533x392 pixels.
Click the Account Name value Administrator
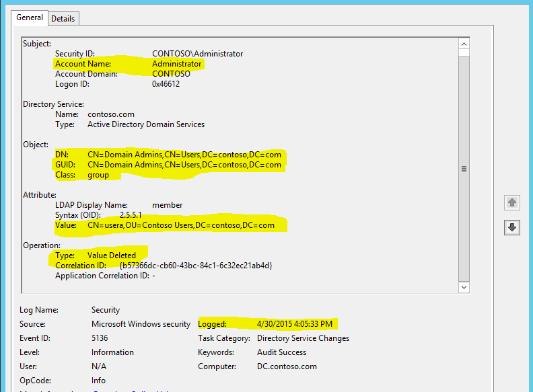tap(177, 64)
